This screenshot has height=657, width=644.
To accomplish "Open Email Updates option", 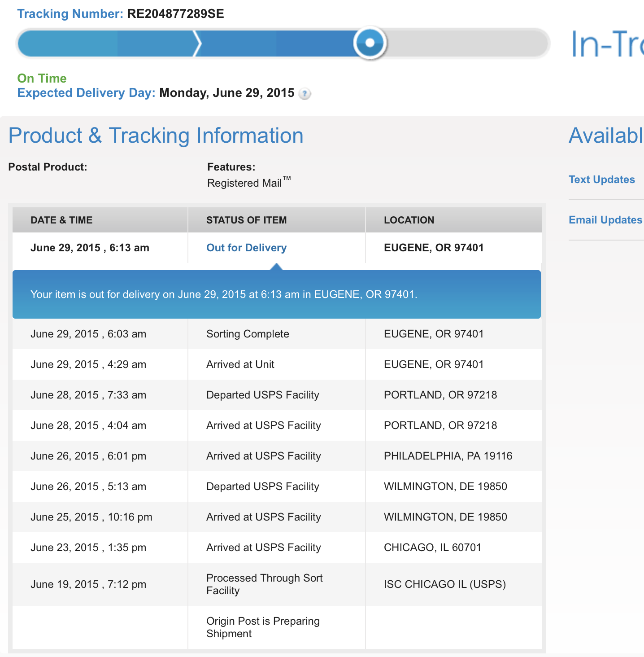I will pos(605,220).
